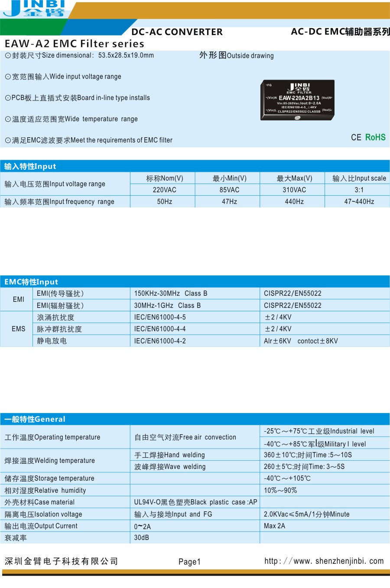
Task: Click the bullet icon beside EMC filter requirements
Action: pyautogui.click(x=8, y=140)
